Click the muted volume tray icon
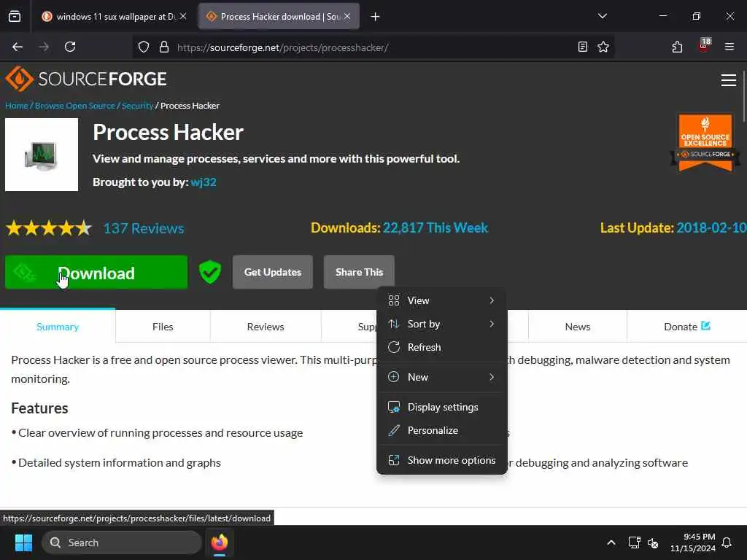Viewport: 747px width, 560px height. click(653, 542)
